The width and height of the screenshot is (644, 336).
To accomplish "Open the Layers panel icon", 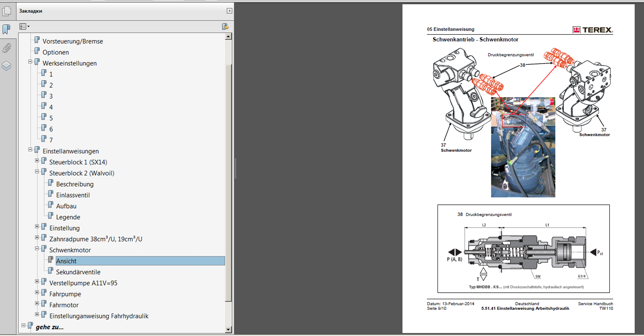I will 7,66.
